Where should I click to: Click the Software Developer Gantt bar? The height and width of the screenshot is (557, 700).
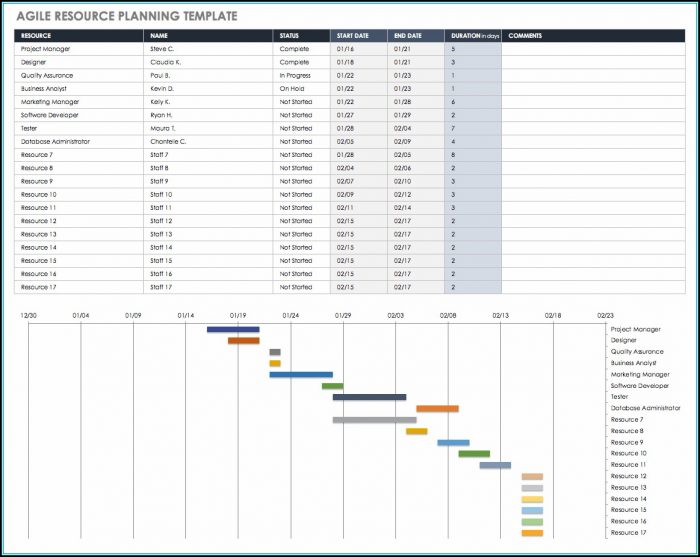(x=333, y=386)
